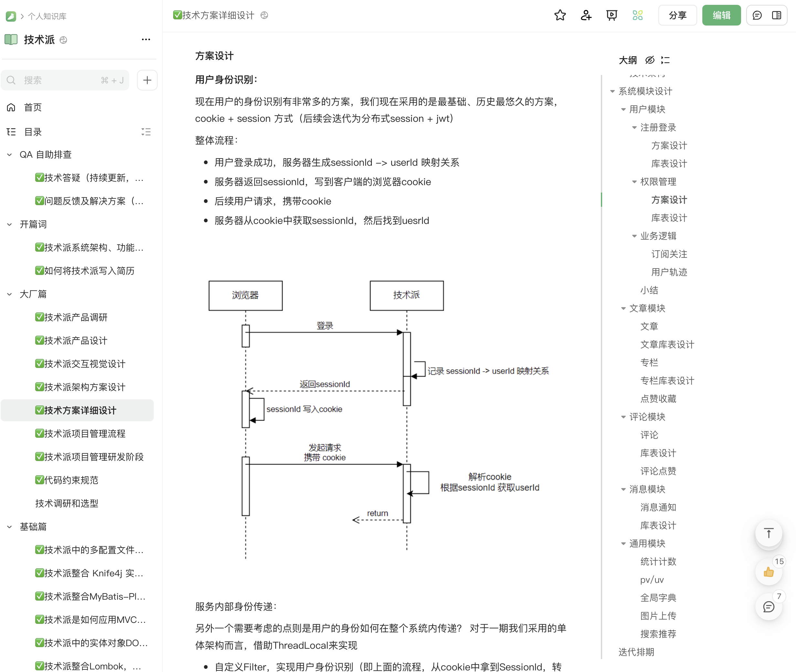Toggle outline heading levels display icon

pos(665,60)
